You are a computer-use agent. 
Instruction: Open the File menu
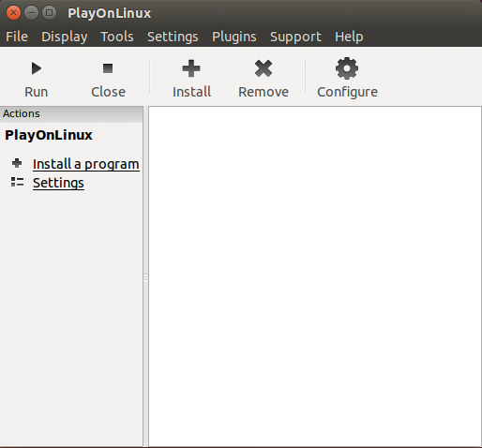17,37
